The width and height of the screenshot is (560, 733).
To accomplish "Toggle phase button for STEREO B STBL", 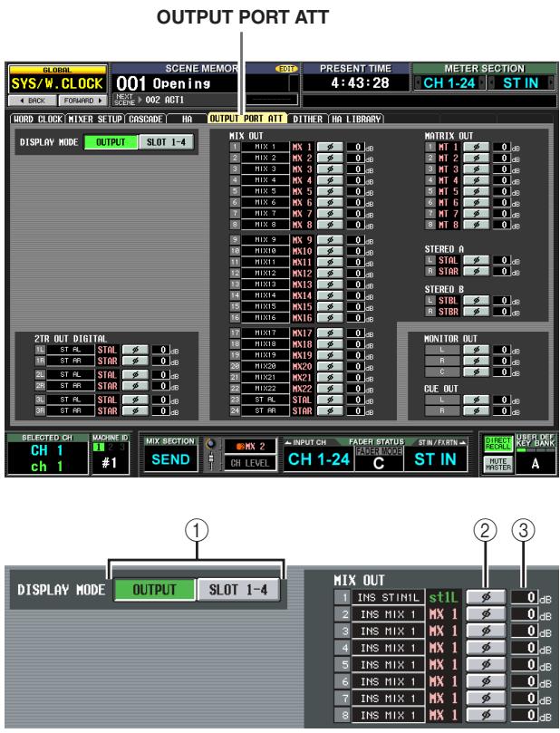I will [x=477, y=300].
